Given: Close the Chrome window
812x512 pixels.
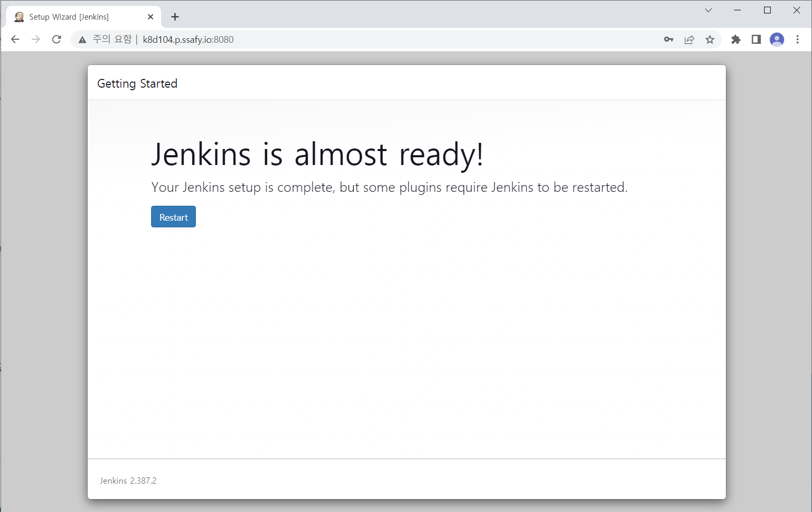Looking at the screenshot, I should click(x=797, y=10).
